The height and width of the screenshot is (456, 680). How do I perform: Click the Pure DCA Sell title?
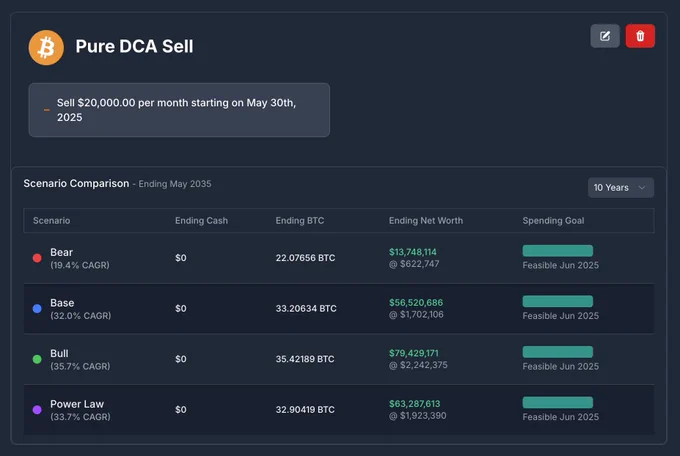click(x=134, y=46)
